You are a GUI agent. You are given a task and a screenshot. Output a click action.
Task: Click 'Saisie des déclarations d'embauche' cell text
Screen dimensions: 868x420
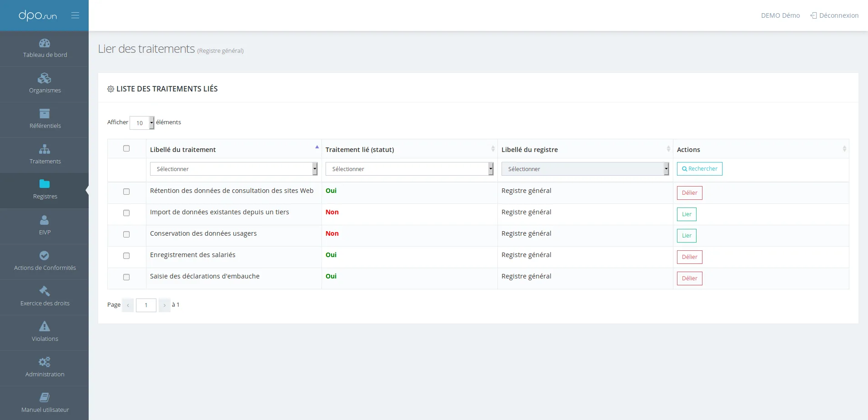click(205, 276)
